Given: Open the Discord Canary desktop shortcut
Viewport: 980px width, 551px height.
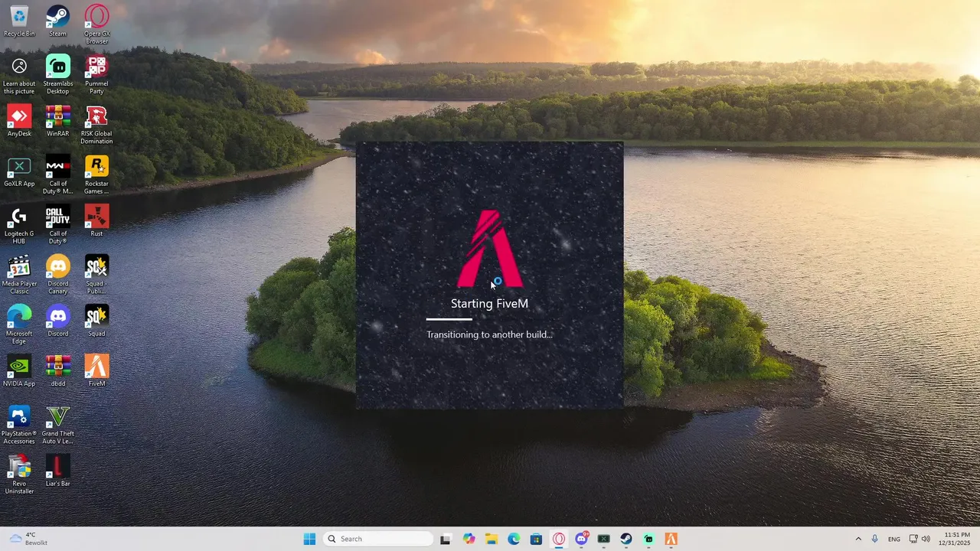Looking at the screenshot, I should 57,275.
